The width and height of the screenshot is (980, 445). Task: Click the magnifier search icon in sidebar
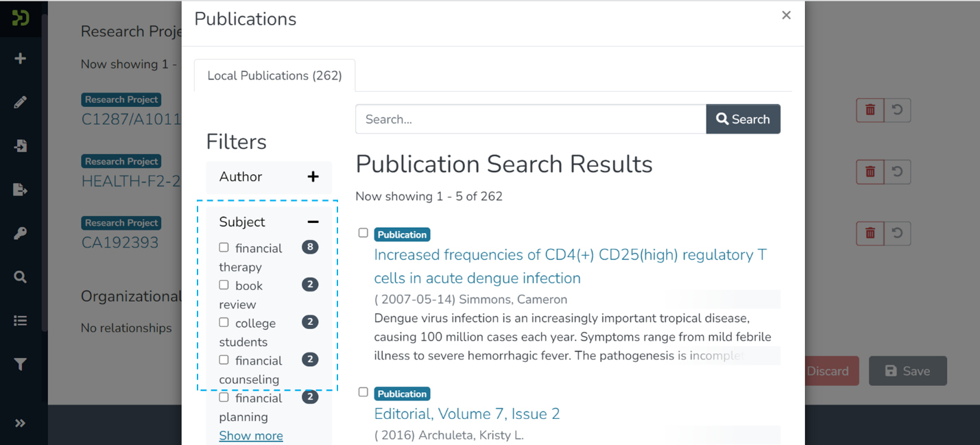pyautogui.click(x=21, y=277)
